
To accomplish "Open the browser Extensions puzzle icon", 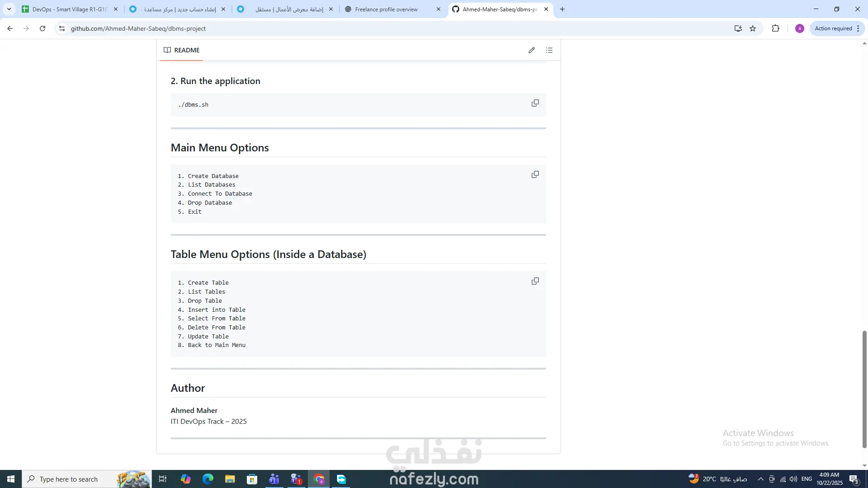I will pos(776,28).
